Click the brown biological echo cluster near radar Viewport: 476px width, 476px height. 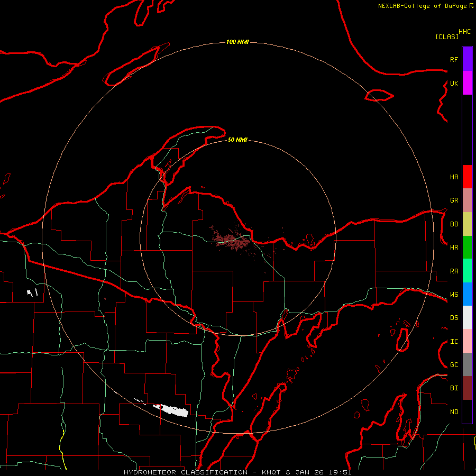tap(233, 240)
